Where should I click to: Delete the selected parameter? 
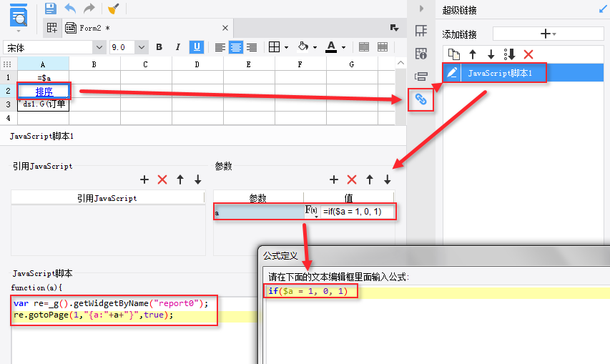(352, 179)
